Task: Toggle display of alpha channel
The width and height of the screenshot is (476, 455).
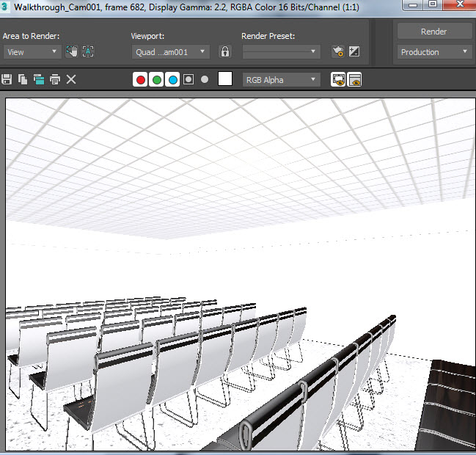Action: [x=188, y=79]
